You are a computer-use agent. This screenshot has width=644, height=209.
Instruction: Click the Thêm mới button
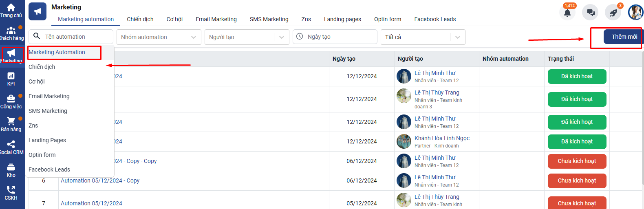click(624, 37)
